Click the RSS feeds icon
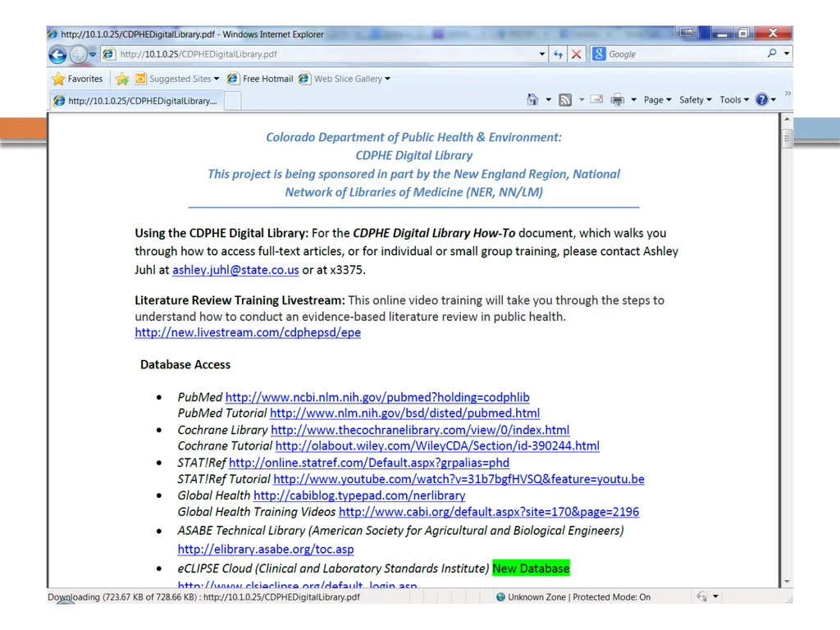The height and width of the screenshot is (630, 840). click(x=565, y=99)
